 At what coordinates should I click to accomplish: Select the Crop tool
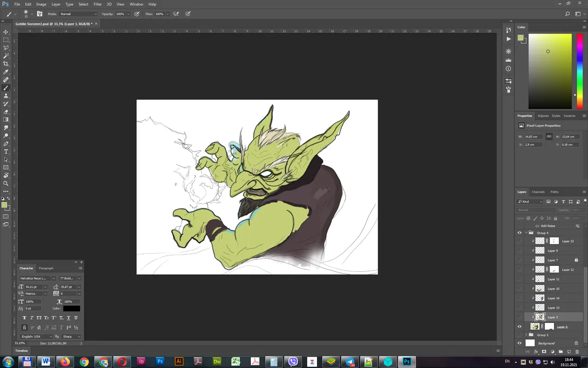6,64
